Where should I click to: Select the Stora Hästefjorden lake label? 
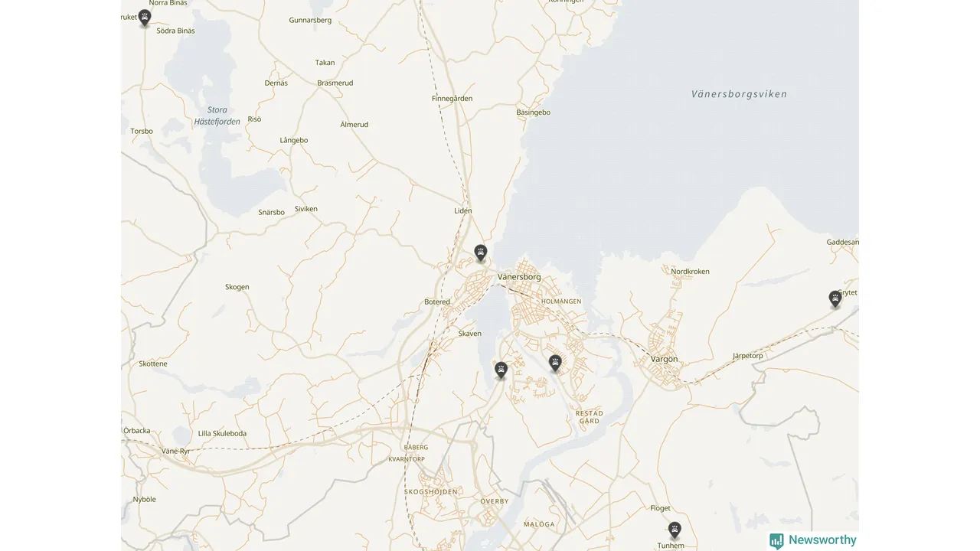(217, 116)
